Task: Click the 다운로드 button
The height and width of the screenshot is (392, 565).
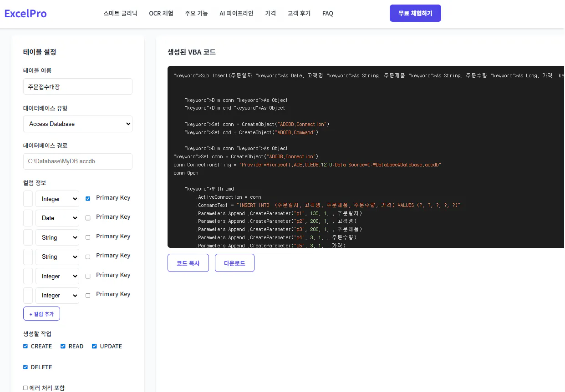Action: pos(234,263)
